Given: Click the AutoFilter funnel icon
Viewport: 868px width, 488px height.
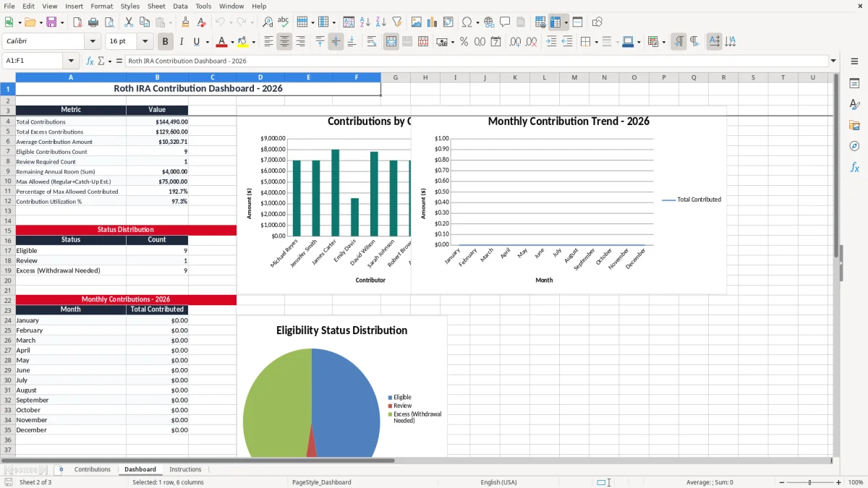Looking at the screenshot, I should pos(397,22).
